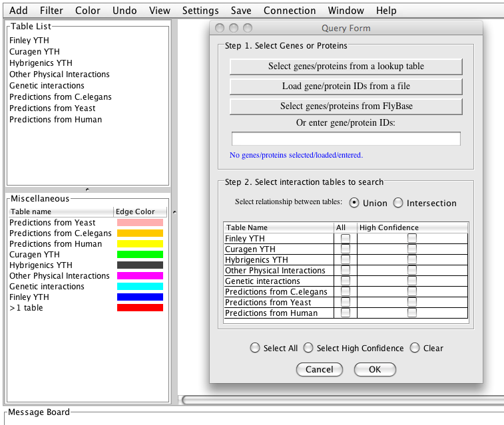Check High Confidence box for Hybrigenics YTH

click(x=412, y=259)
